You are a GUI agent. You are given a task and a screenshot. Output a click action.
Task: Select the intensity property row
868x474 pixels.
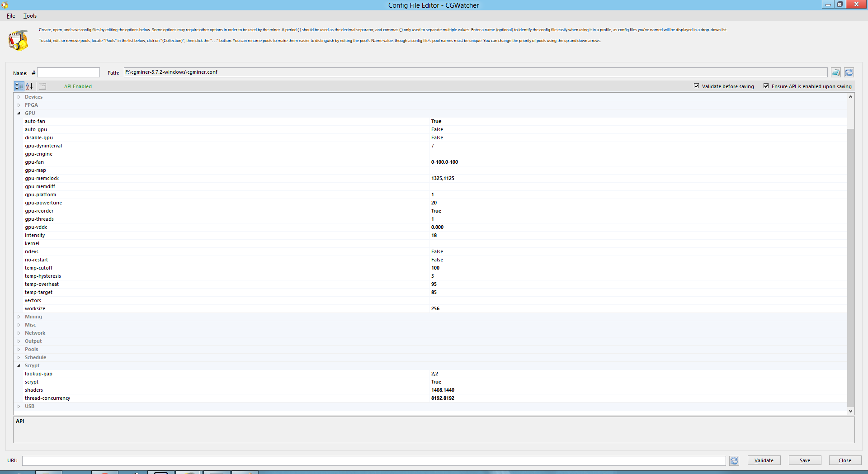click(434, 235)
